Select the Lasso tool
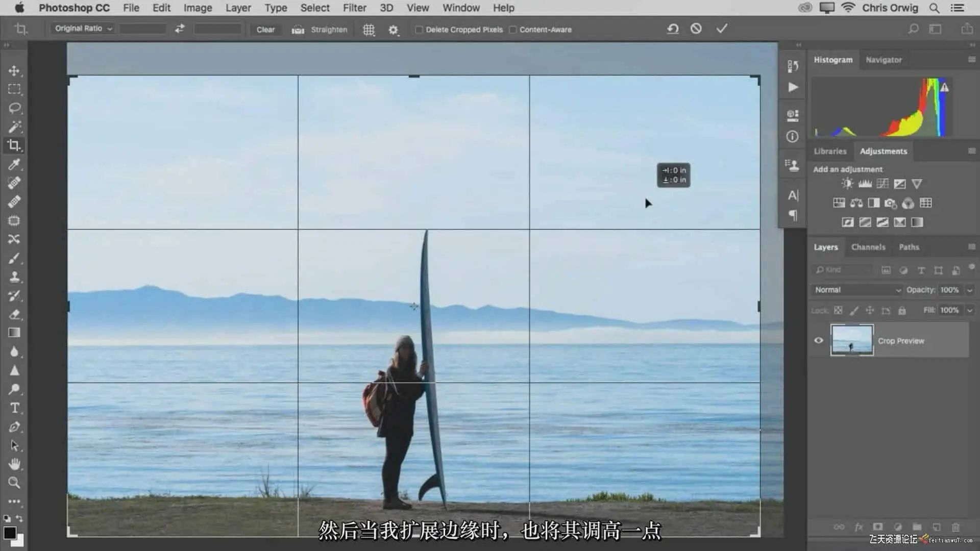 click(x=14, y=108)
